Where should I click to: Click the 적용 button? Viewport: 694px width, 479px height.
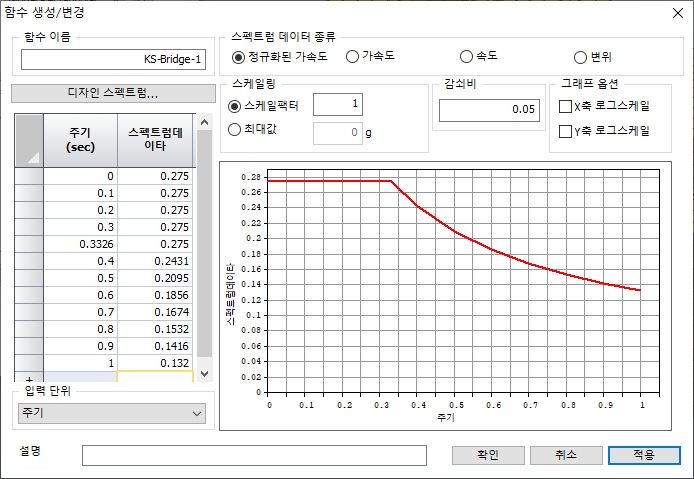coord(643,455)
